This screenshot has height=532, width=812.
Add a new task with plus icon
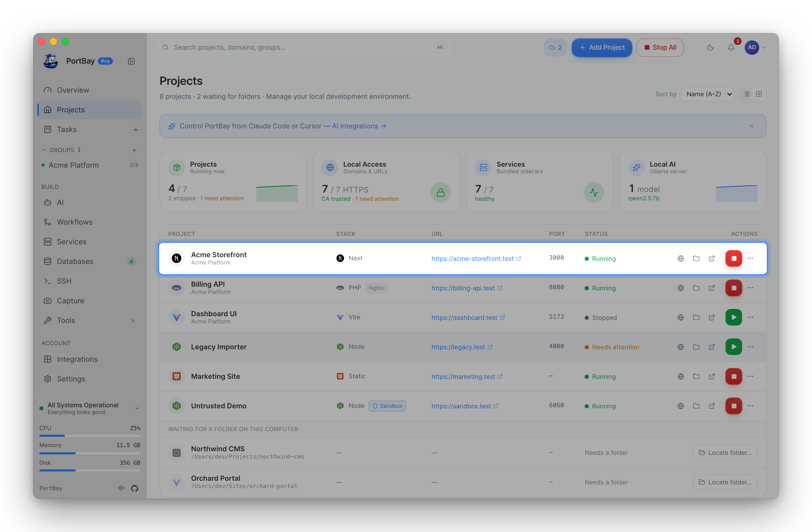[x=136, y=130]
